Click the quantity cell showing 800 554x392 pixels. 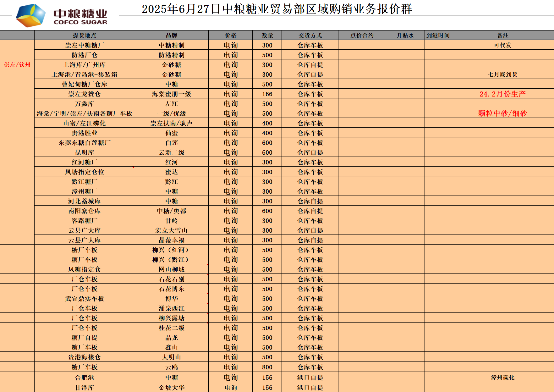[x=267, y=367]
